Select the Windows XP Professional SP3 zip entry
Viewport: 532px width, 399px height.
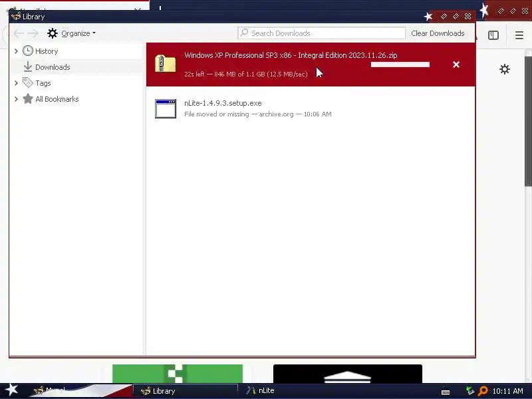tap(311, 65)
